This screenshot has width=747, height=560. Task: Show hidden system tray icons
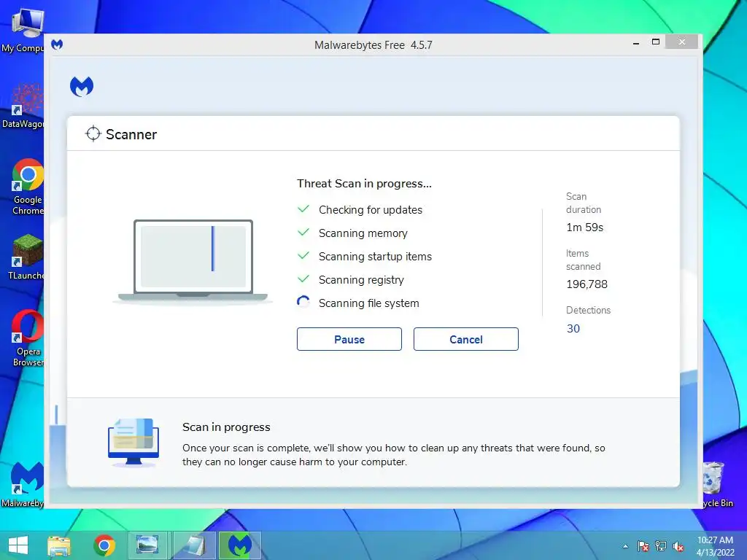click(625, 546)
